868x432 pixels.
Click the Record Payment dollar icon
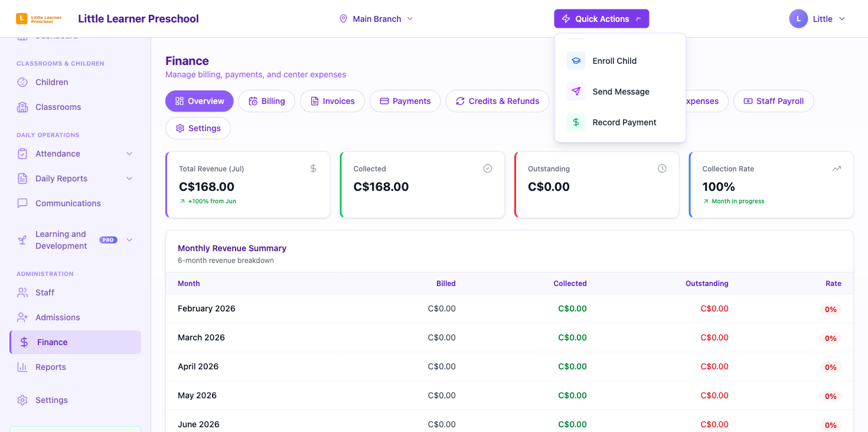coord(576,122)
